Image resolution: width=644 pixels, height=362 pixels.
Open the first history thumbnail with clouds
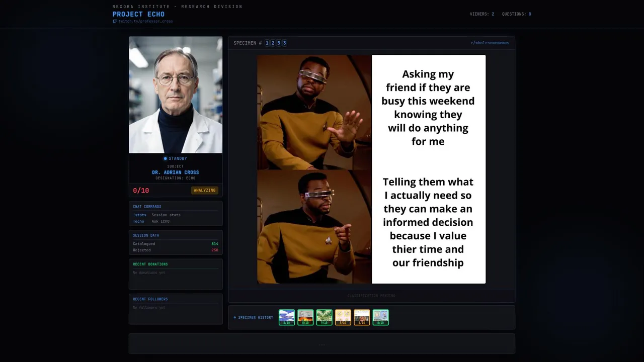[x=287, y=317]
